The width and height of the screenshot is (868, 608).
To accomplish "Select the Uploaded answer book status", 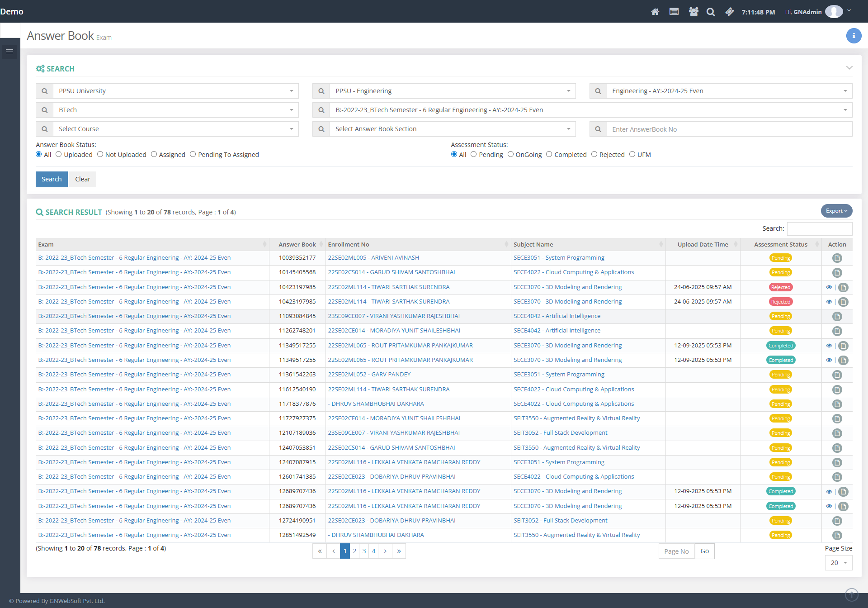I will (59, 154).
